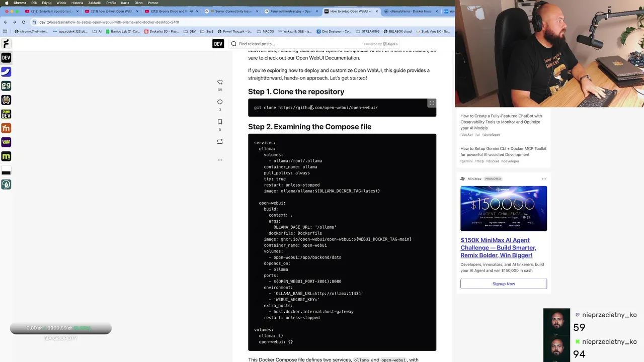The image size is (644, 362).
Task: Click the bookmarks bar apps grid icon
Action: point(5,31)
